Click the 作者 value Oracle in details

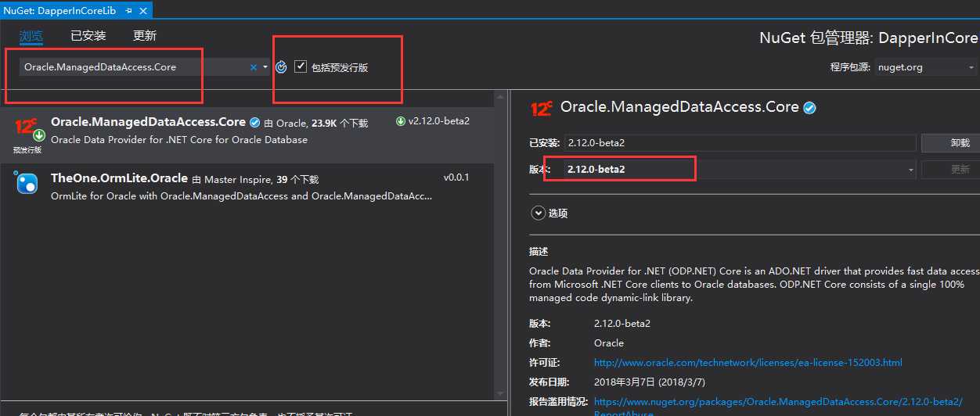click(x=609, y=343)
